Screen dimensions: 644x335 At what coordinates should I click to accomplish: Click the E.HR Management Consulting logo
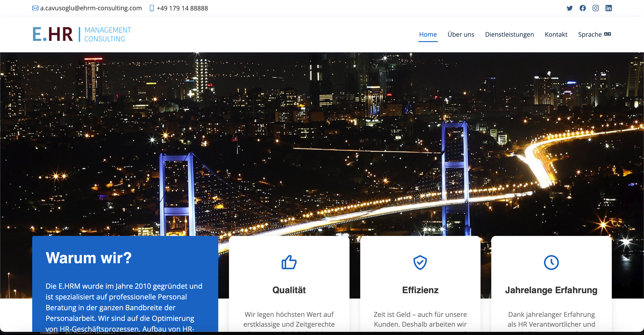[x=81, y=34]
